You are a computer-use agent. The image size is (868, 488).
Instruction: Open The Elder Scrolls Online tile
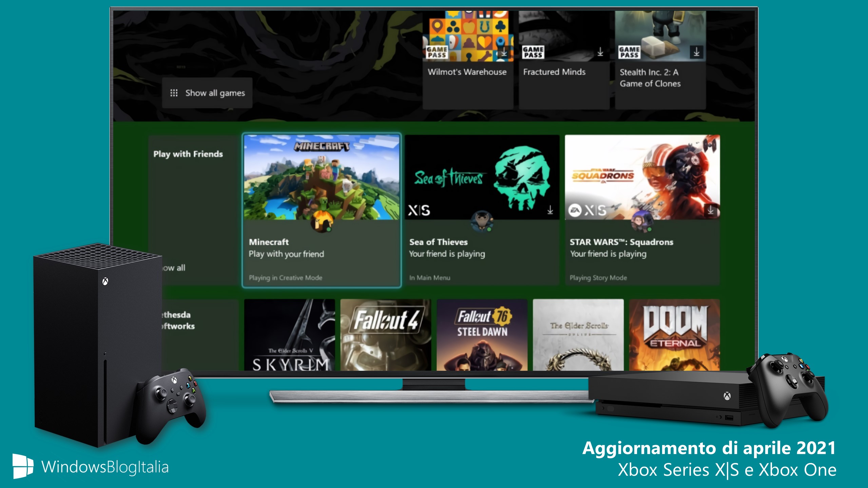[578, 335]
